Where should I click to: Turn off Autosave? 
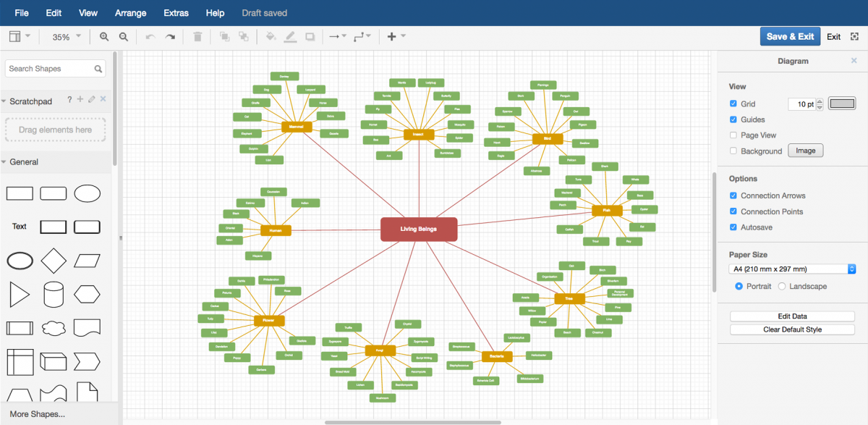pos(733,227)
